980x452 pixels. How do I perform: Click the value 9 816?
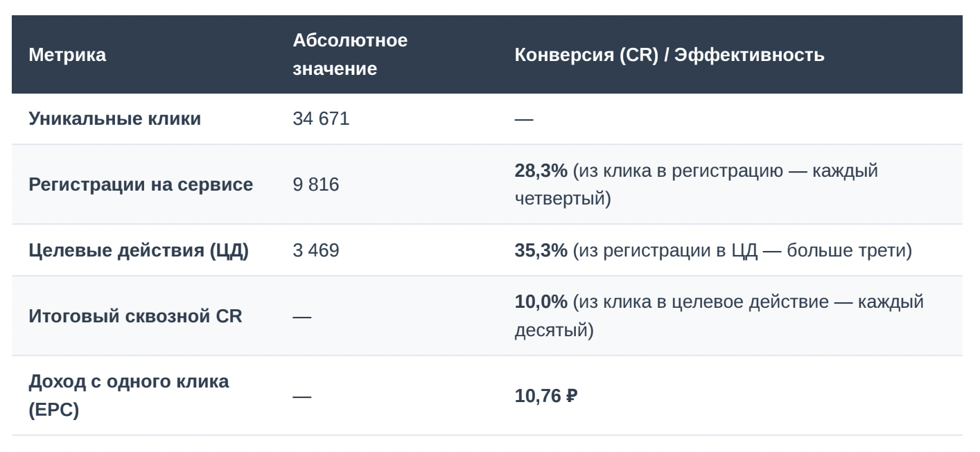tap(316, 184)
